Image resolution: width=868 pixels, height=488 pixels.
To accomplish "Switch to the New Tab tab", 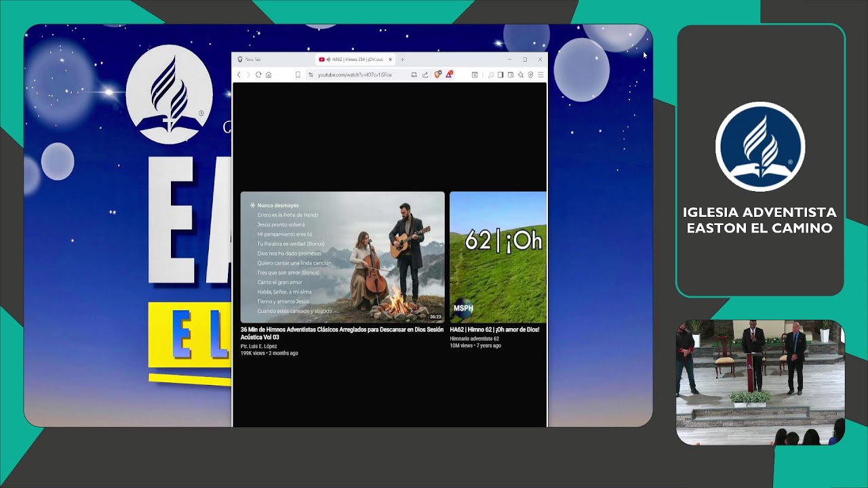I will [x=273, y=60].
